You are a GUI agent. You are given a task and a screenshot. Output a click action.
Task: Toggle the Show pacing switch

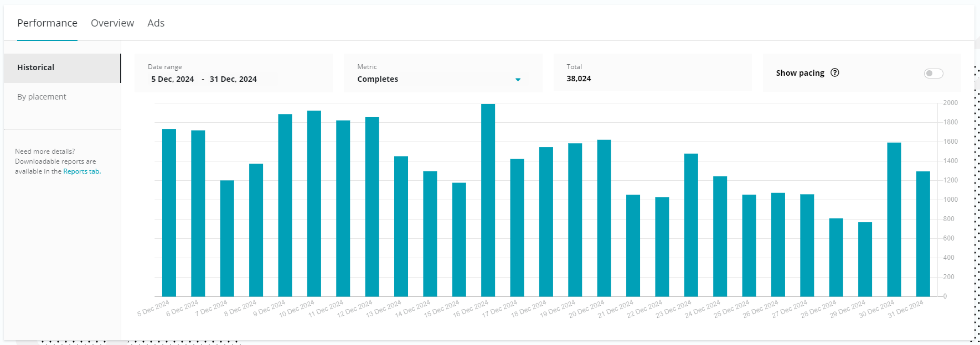coord(933,74)
